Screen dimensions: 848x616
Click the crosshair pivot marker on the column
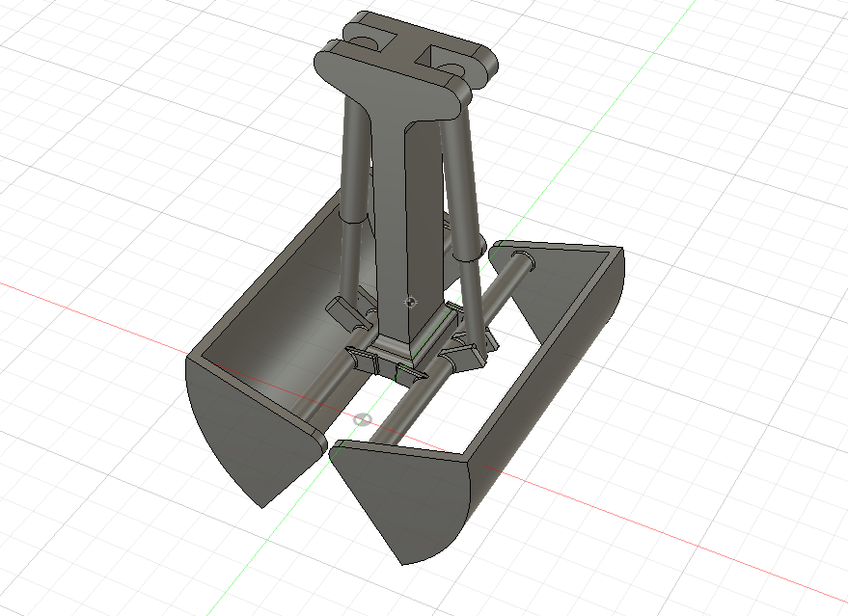coord(410,302)
